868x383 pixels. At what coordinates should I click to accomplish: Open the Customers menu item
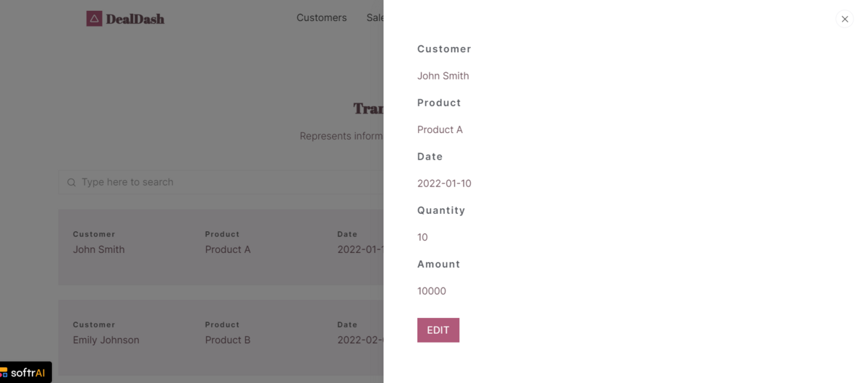(321, 18)
